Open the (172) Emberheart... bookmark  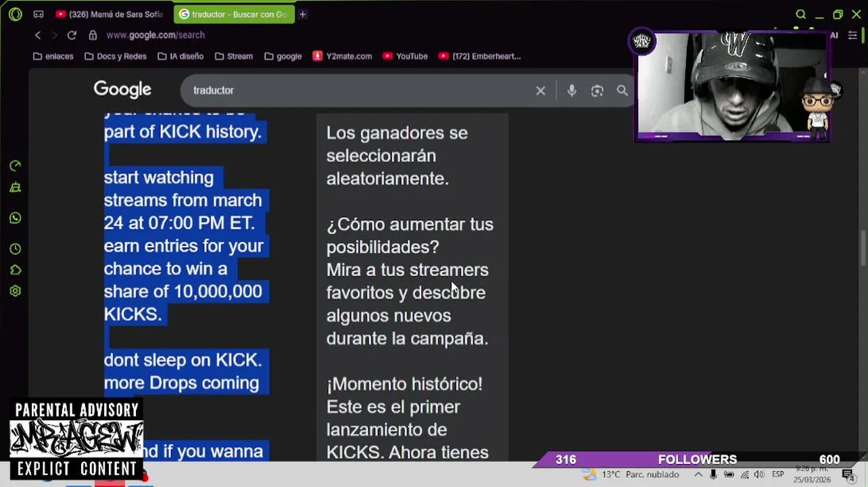pyautogui.click(x=479, y=56)
